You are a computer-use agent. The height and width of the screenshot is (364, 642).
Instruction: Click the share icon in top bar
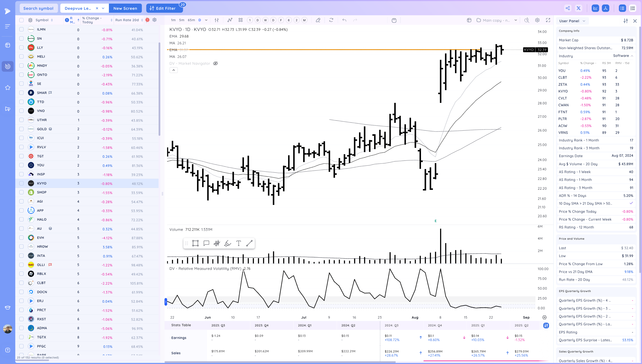pos(568,8)
